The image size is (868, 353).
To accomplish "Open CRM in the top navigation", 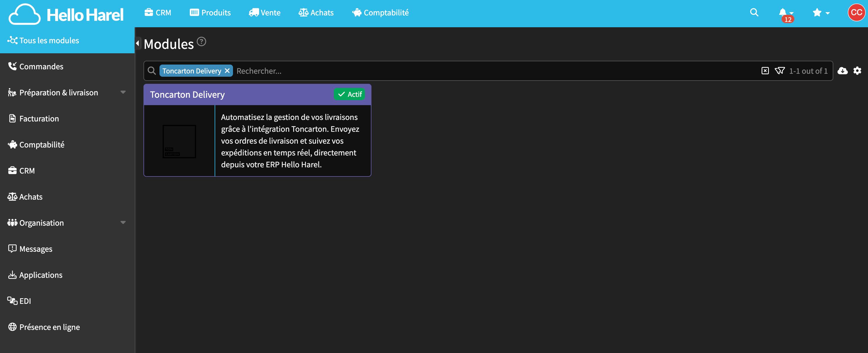I will [x=158, y=13].
